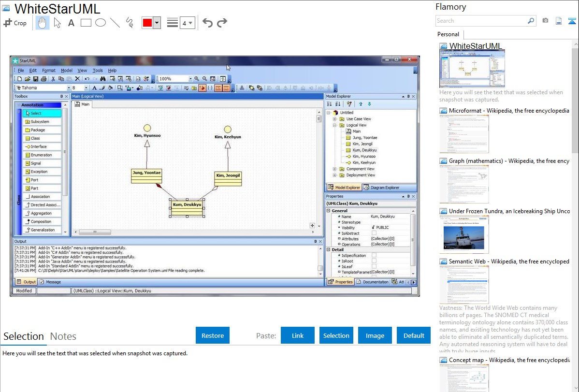Expand the Use Case View node
579x392 pixels.
(x=334, y=119)
